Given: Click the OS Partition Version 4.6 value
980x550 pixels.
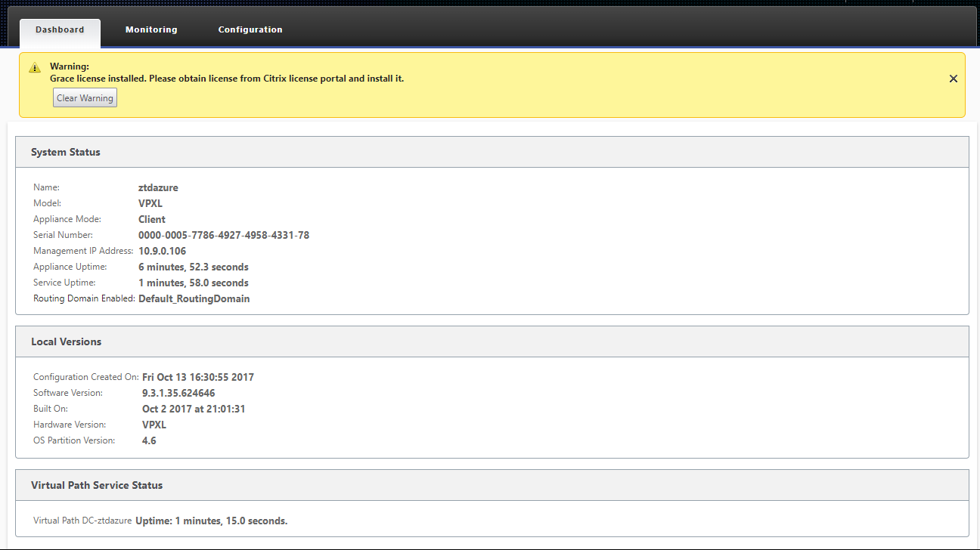Looking at the screenshot, I should point(149,440).
